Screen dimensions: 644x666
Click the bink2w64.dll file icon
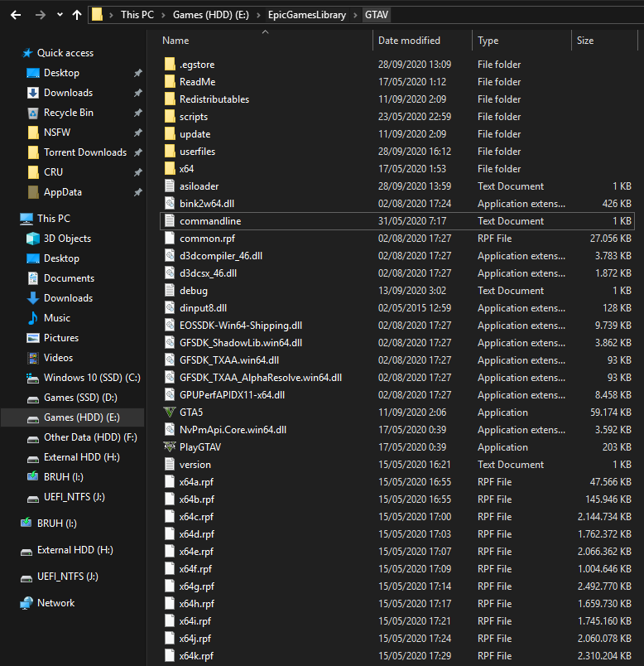click(170, 204)
